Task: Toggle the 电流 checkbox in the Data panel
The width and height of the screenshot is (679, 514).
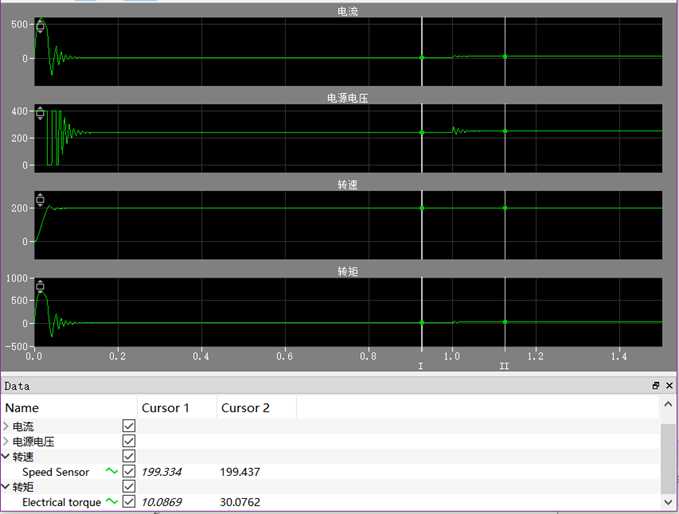Action: [129, 426]
